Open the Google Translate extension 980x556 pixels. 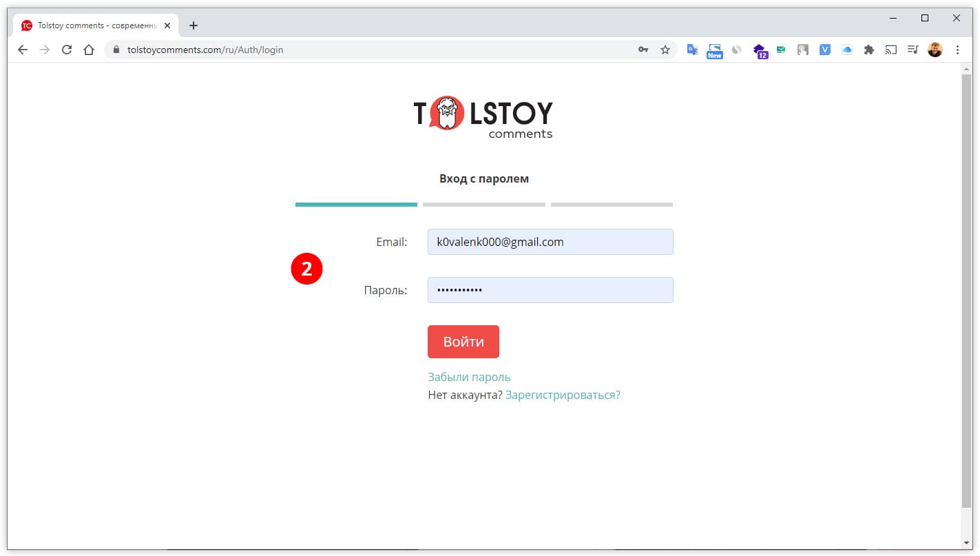(x=693, y=50)
